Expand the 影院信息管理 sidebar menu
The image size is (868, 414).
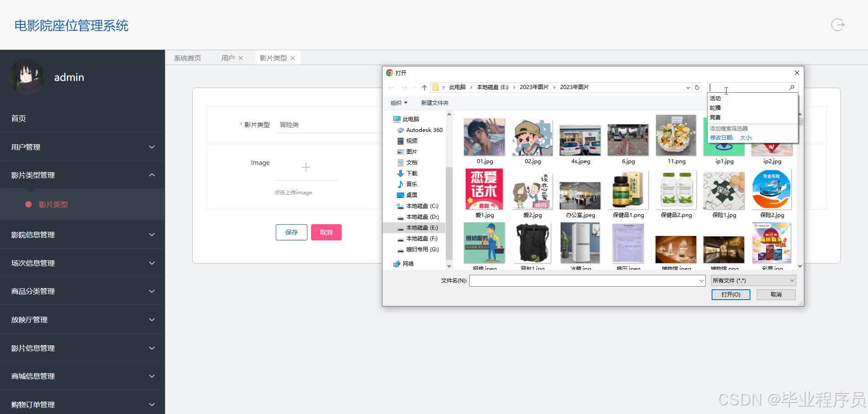coord(82,235)
